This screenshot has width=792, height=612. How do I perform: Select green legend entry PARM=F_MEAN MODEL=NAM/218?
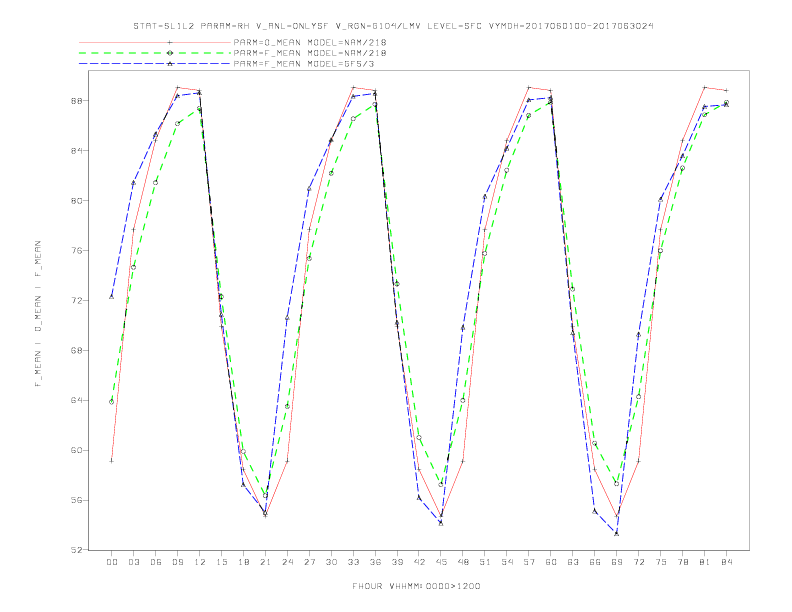(x=310, y=53)
